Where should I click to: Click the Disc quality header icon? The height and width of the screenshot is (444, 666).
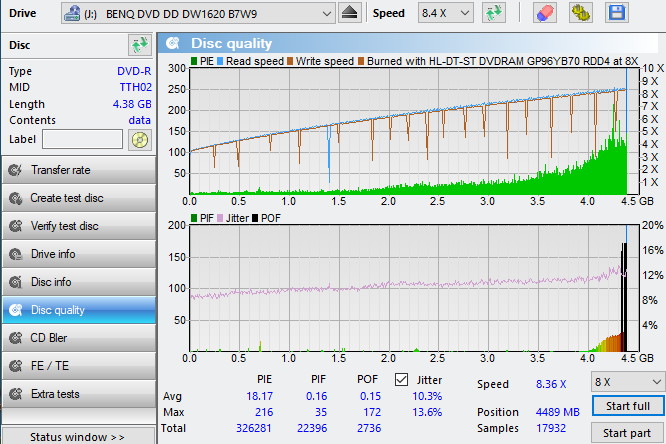174,43
